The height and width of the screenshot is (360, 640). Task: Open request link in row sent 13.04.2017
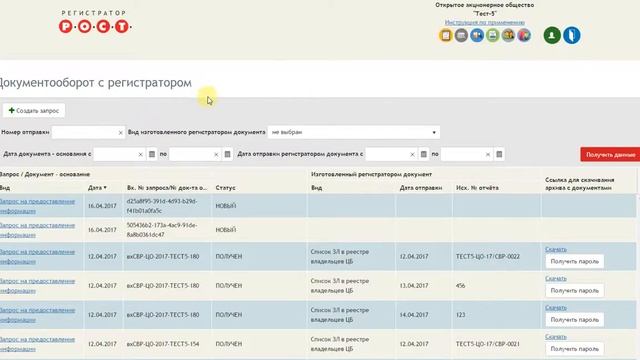click(38, 286)
